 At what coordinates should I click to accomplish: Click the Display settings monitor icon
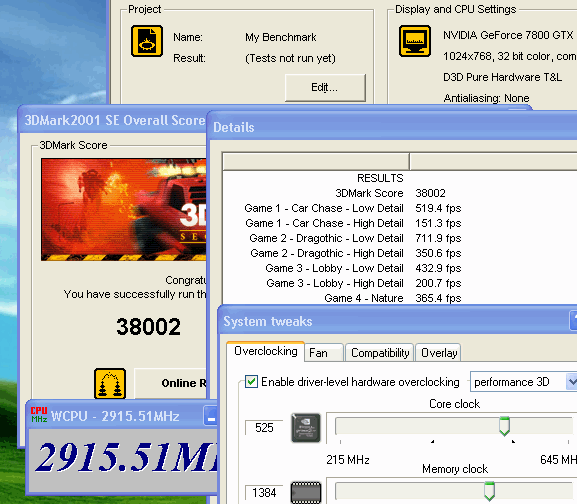click(x=415, y=41)
